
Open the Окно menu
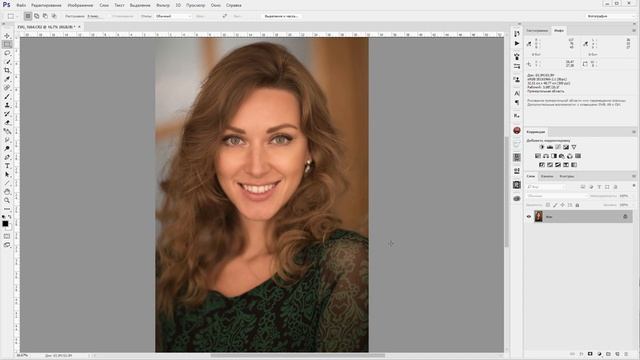[x=216, y=5]
